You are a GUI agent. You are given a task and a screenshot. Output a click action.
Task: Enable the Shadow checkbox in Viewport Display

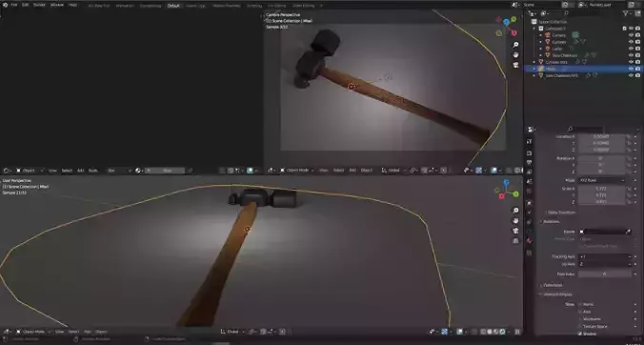tap(580, 334)
